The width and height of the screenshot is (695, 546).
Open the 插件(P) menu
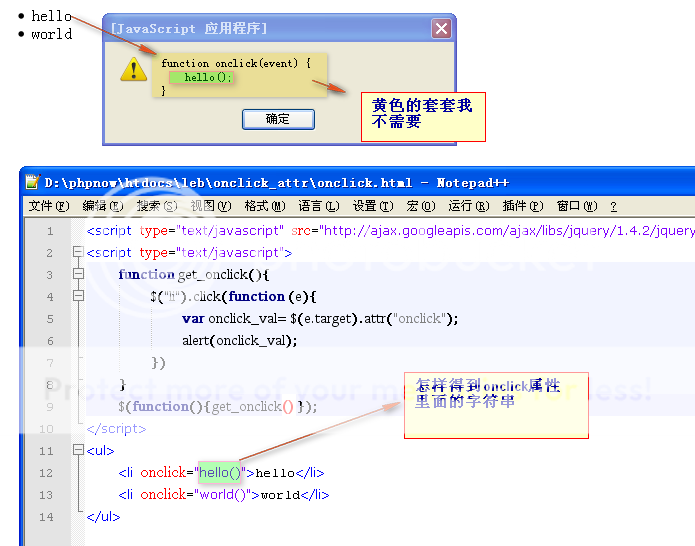click(523, 206)
